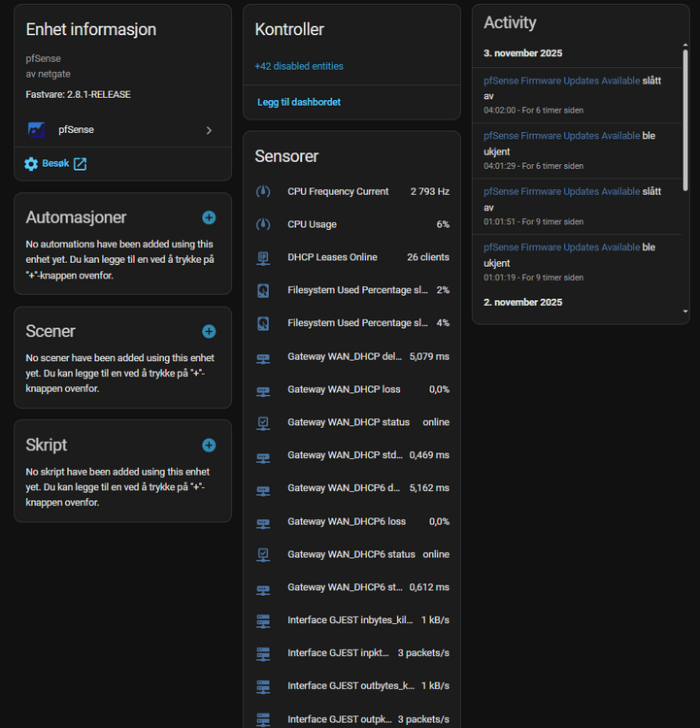Image resolution: width=700 pixels, height=728 pixels.
Task: Click the first Filesystem Used Percentage icon
Action: 262,290
